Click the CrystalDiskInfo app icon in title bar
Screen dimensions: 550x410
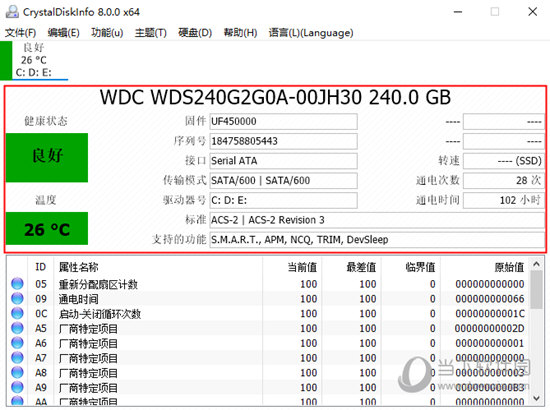click(12, 12)
